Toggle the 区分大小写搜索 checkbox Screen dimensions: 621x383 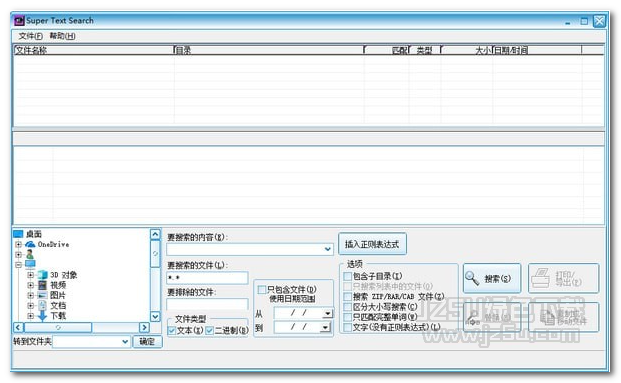[x=347, y=307]
